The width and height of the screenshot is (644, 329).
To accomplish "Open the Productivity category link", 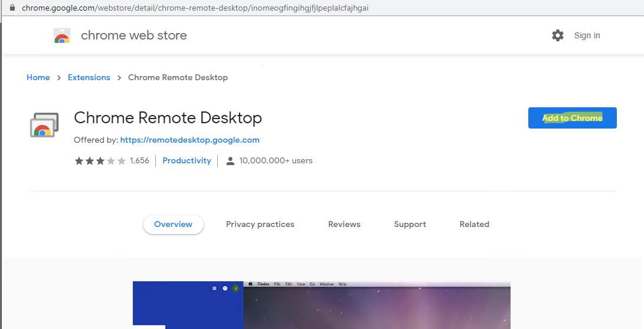I will (187, 161).
